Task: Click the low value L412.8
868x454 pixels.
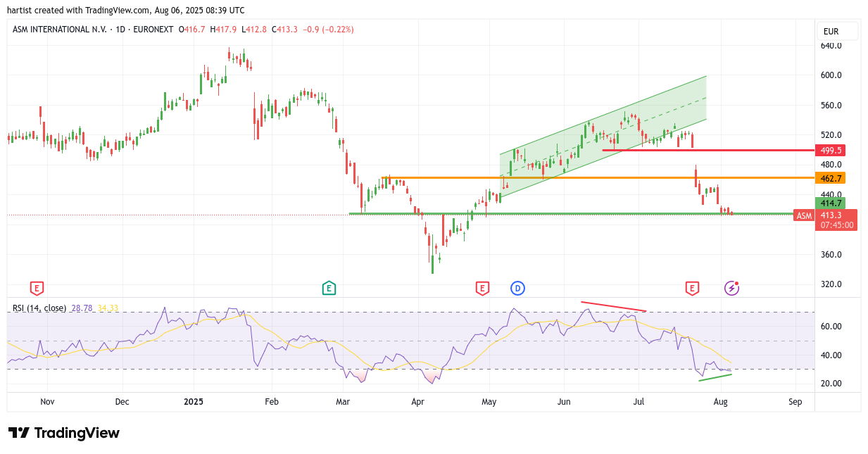Action: click(x=253, y=30)
